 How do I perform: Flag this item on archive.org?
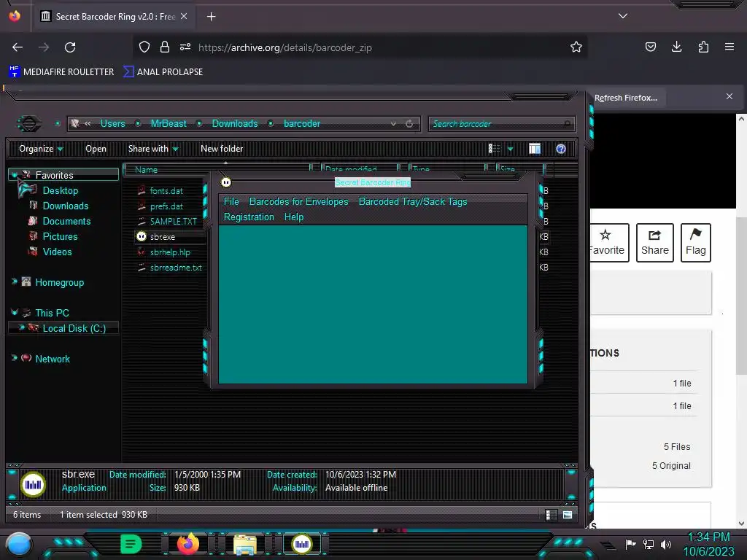point(695,242)
